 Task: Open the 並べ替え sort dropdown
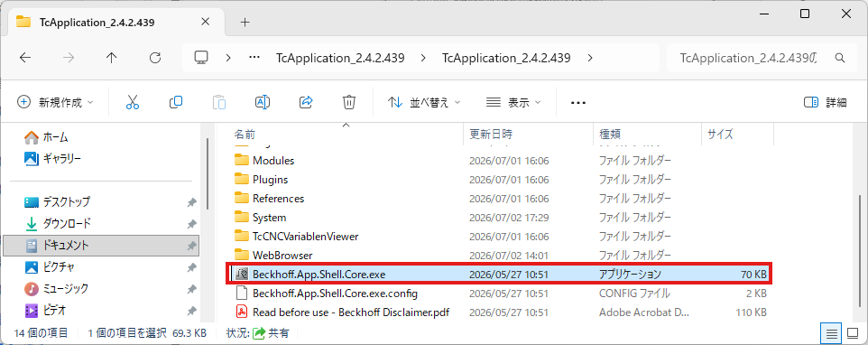(425, 102)
